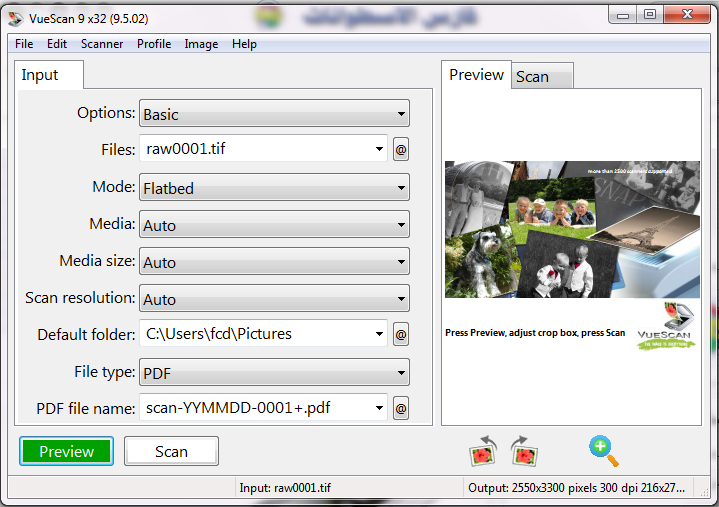Click the @ button beside PDF file name
Screen dimensions: 719x507
tap(401, 408)
